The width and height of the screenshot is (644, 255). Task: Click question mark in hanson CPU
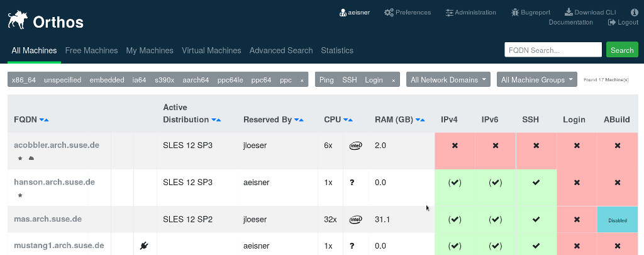pyautogui.click(x=352, y=182)
